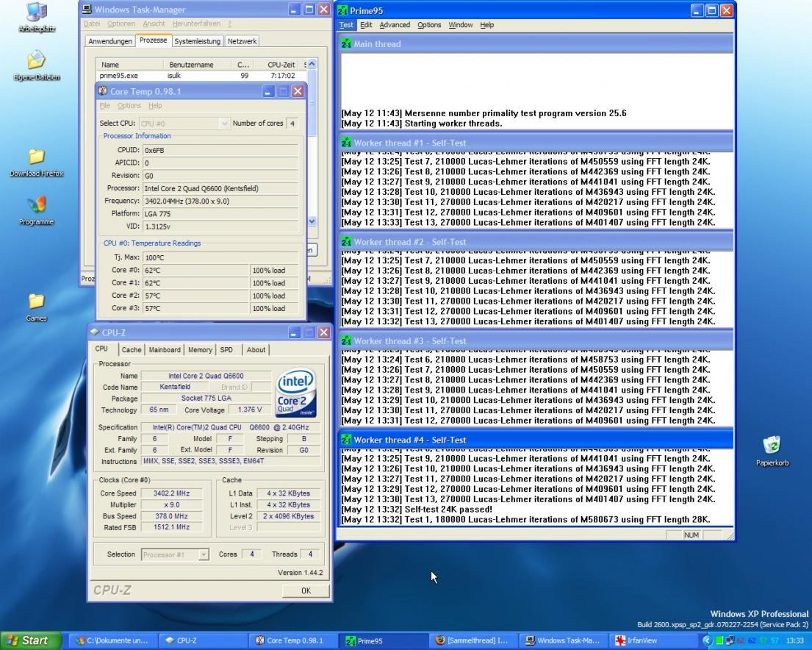Screen dimensions: 812x650
Task: Open Arbeitsplatz desktop icon
Action: 37,12
